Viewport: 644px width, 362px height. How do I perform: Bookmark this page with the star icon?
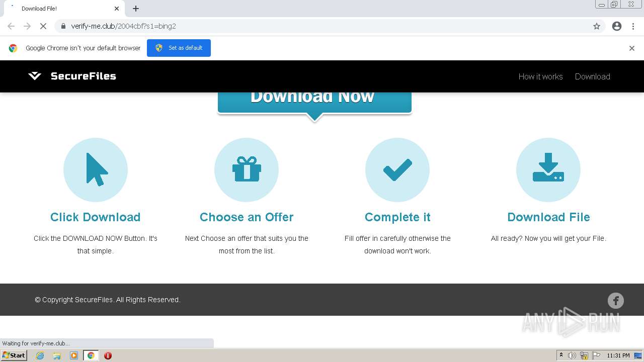coord(597,26)
